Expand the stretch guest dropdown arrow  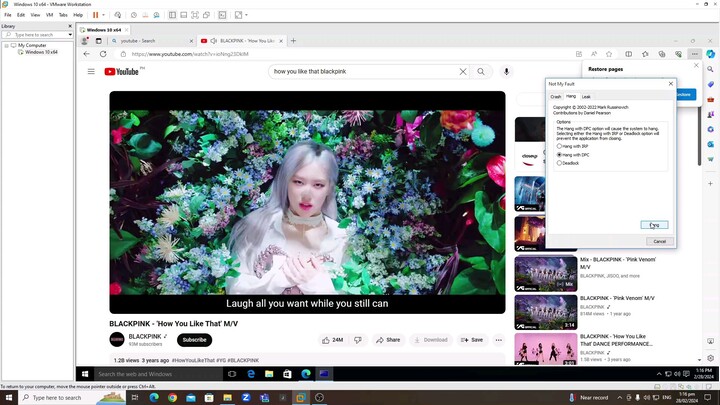click(x=246, y=15)
